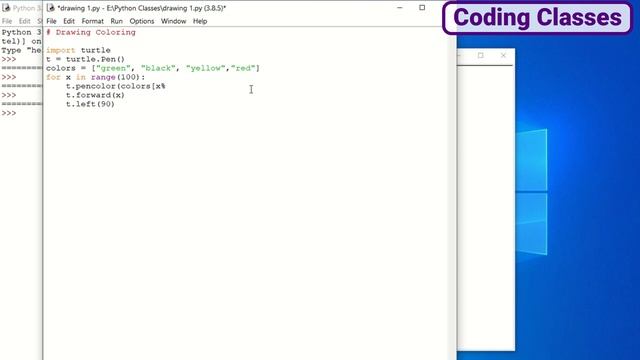Click the 't.left(90)' line
Image resolution: width=640 pixels, height=360 pixels.
(90, 104)
